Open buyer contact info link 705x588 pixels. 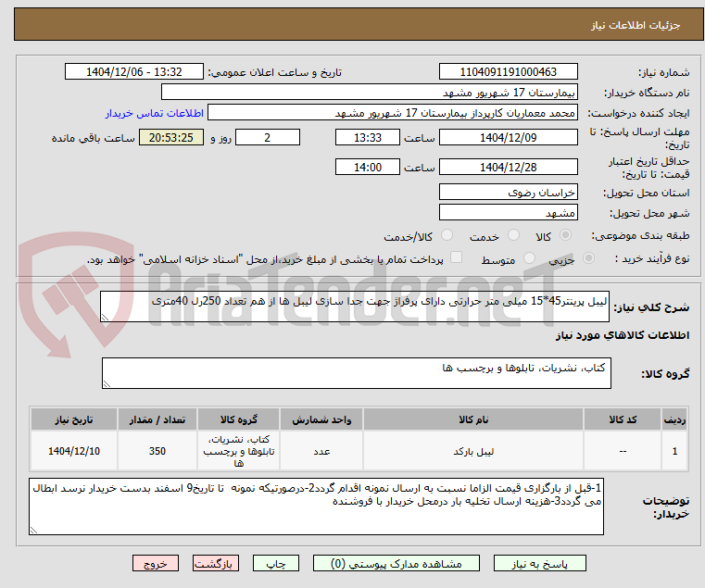[155, 113]
